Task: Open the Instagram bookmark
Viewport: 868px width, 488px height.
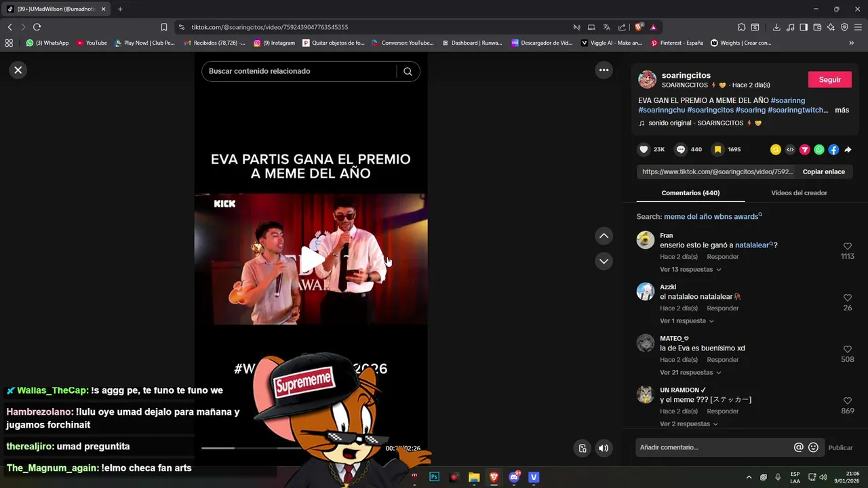Action: click(x=274, y=43)
